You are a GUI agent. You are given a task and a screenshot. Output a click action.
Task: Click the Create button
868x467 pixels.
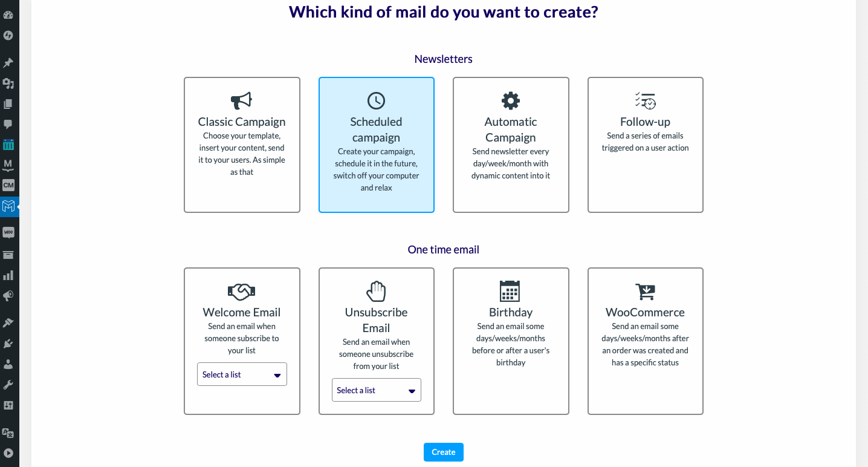(444, 452)
